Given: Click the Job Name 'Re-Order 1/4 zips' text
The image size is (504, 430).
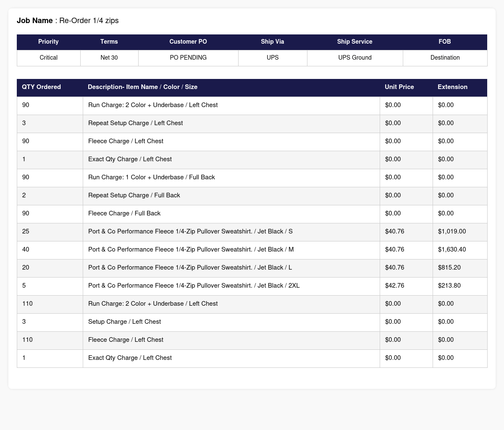Looking at the screenshot, I should tap(89, 21).
